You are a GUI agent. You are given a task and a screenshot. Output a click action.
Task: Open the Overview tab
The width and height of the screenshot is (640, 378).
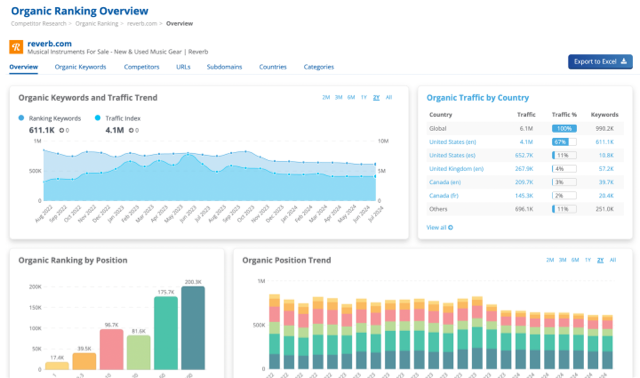tap(24, 67)
